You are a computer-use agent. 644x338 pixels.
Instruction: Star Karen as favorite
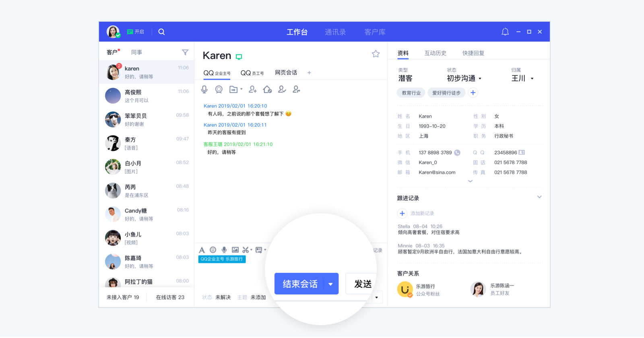(376, 54)
